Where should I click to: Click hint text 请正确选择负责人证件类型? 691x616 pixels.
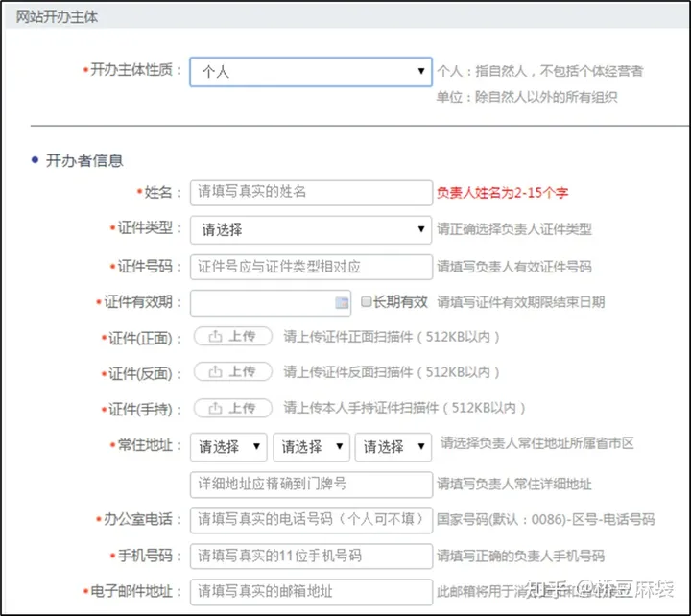[x=514, y=229]
